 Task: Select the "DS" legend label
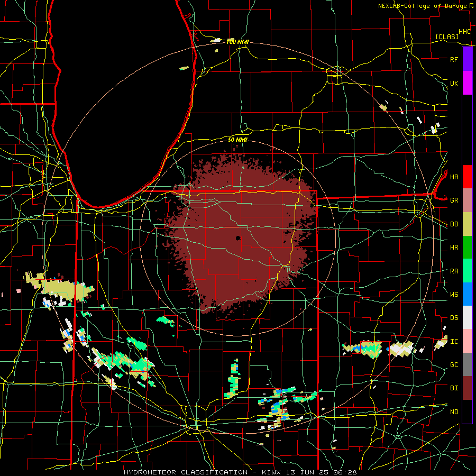[454, 318]
